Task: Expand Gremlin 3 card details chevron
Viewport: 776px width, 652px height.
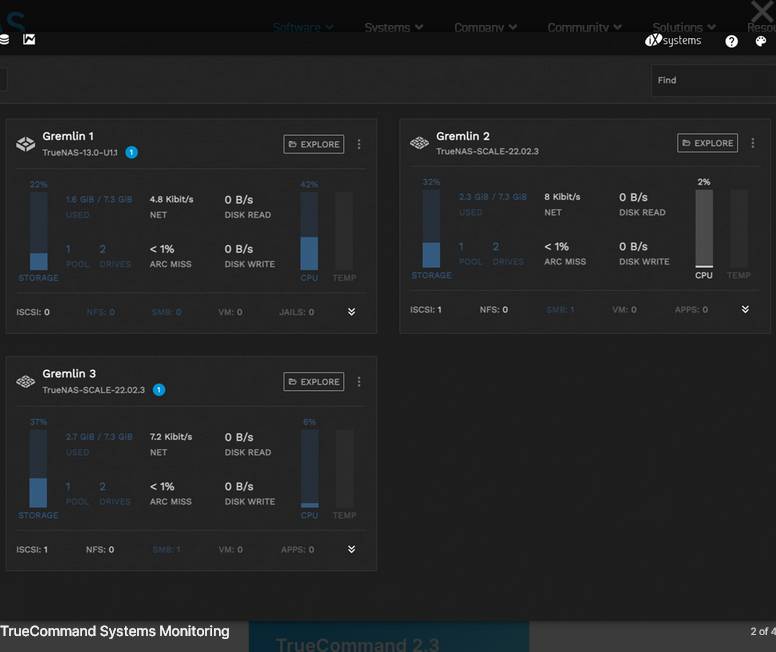Action: tap(351, 549)
